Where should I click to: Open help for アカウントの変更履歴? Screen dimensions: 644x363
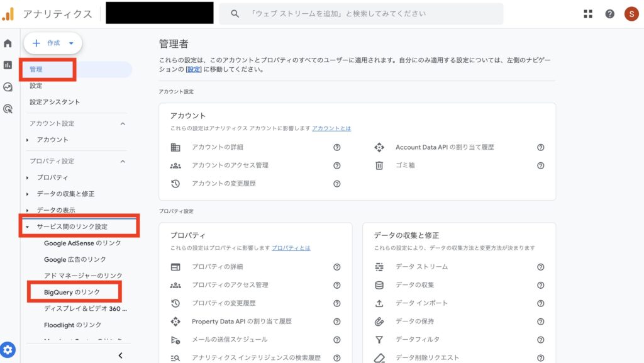tap(337, 184)
